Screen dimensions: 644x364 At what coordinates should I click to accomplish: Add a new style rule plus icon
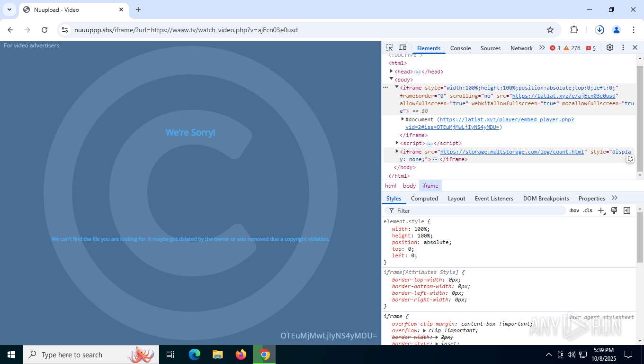[601, 210]
